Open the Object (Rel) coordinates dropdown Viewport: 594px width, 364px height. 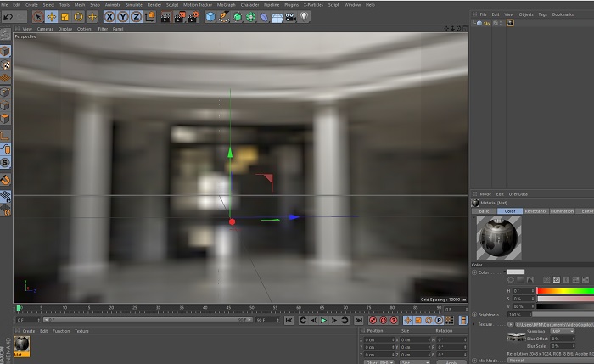click(x=379, y=362)
